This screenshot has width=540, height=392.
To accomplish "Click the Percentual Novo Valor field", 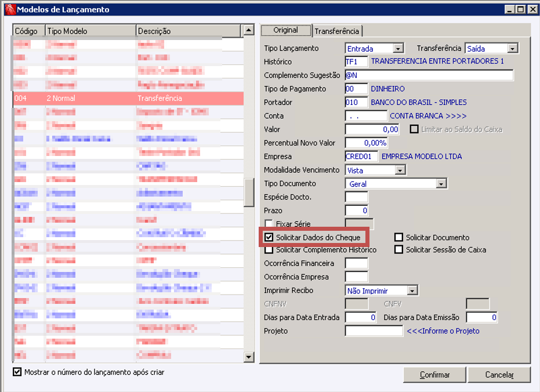I will point(367,143).
